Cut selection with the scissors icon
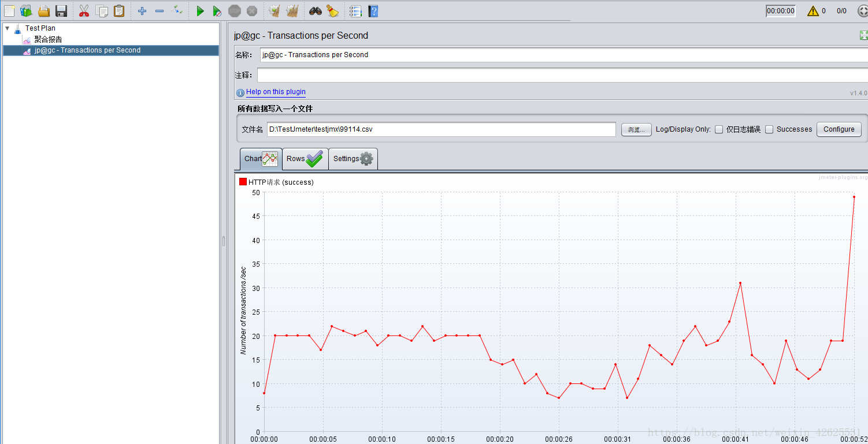This screenshot has height=444, width=868. pos(84,10)
